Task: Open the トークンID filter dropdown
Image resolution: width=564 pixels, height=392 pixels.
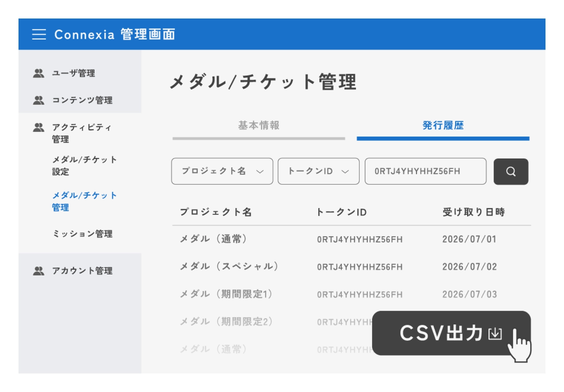Action: (319, 171)
